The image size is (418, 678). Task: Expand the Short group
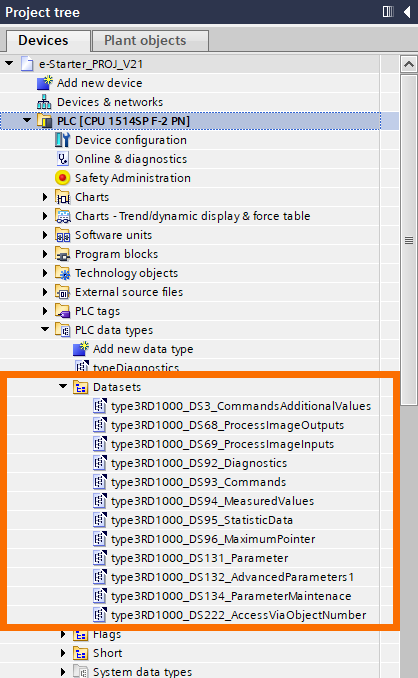[63, 653]
